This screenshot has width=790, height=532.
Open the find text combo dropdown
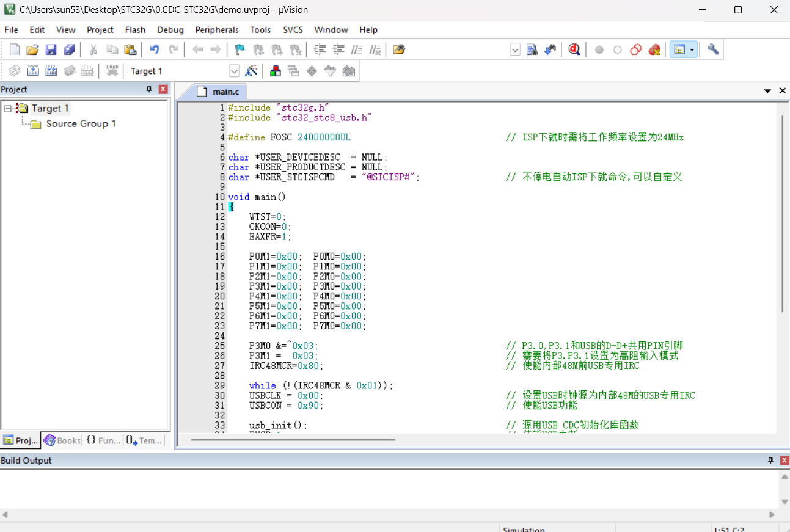tap(515, 49)
